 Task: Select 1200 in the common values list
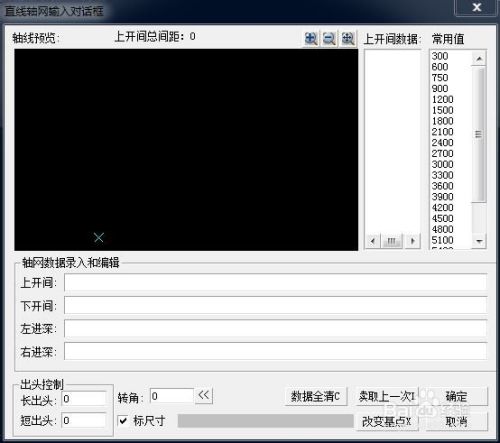(x=443, y=99)
